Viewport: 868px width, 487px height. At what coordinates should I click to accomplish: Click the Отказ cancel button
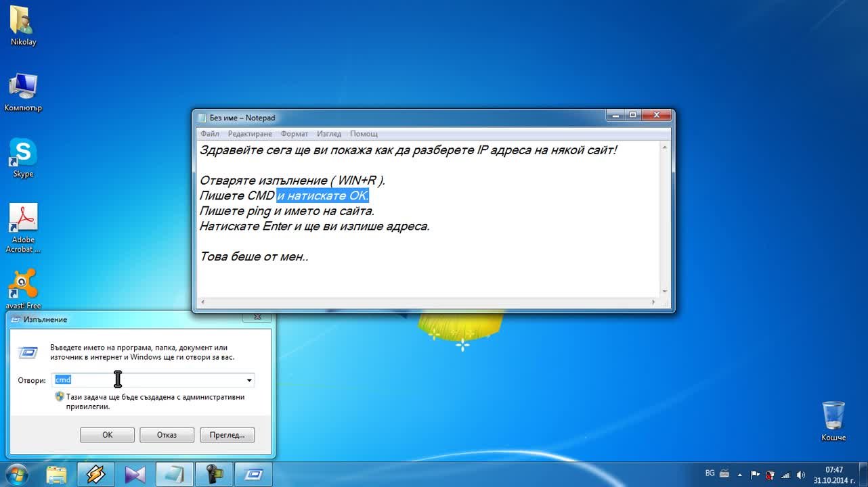coord(167,435)
